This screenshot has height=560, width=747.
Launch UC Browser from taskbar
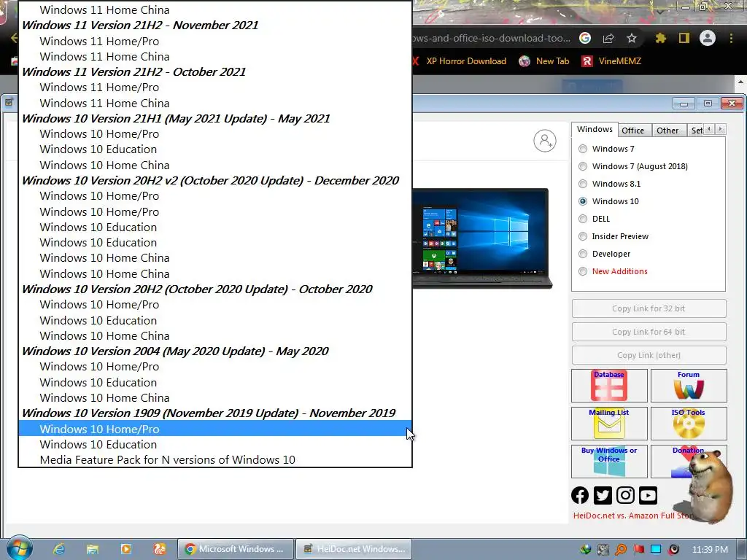160,549
